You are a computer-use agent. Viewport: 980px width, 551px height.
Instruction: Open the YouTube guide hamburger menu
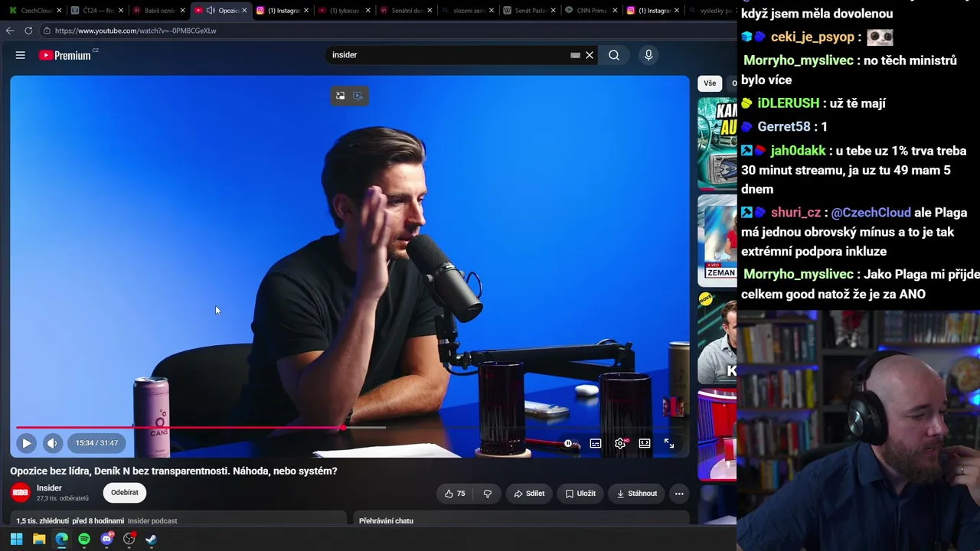(21, 55)
